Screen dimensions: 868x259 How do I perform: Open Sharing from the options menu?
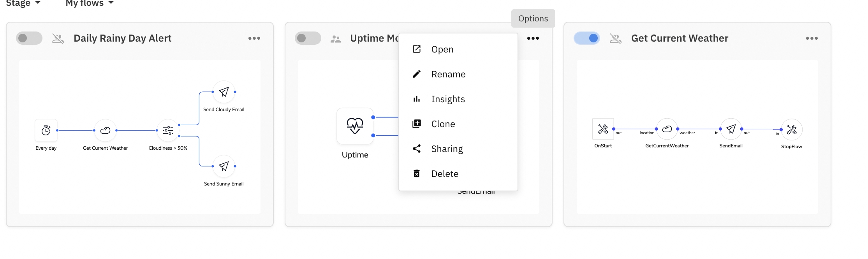[x=447, y=149]
